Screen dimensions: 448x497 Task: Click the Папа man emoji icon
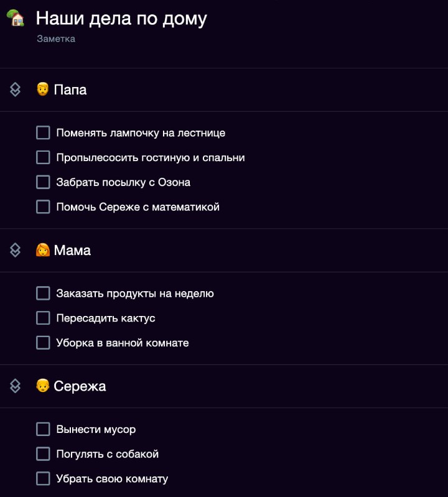pyautogui.click(x=43, y=90)
